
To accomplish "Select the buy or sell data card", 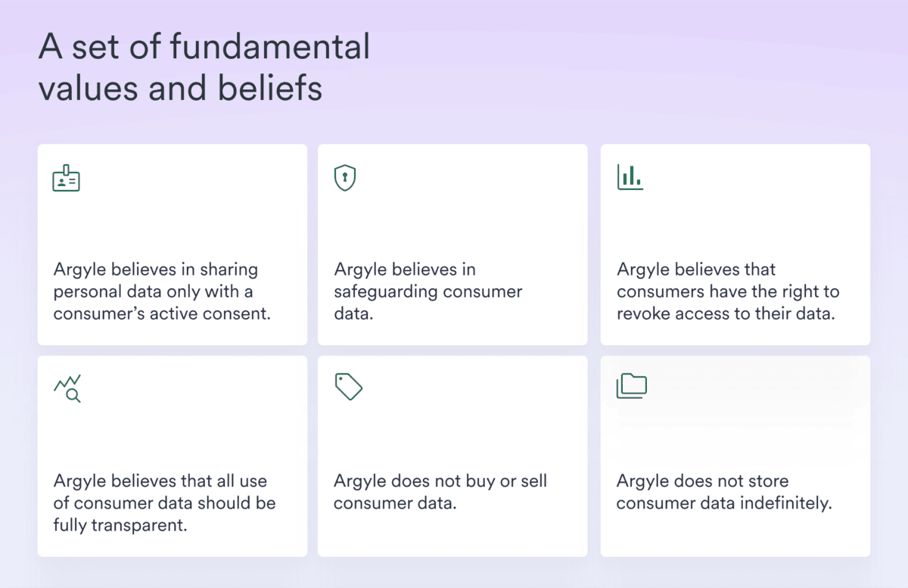I will [x=452, y=456].
